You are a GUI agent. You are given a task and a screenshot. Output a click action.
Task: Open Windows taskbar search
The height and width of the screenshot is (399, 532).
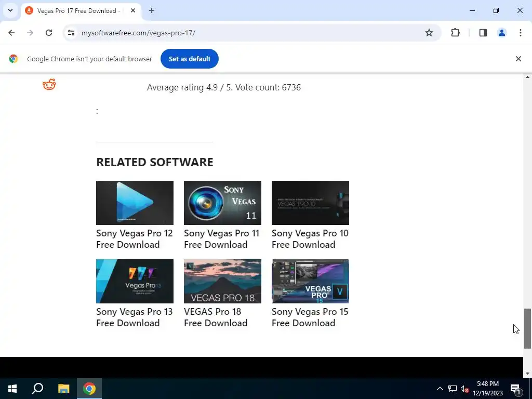(37, 389)
